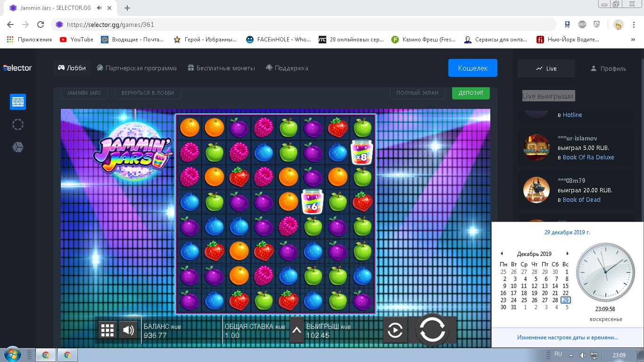Open the network tray icon
The image size is (644, 362).
pos(594,355)
